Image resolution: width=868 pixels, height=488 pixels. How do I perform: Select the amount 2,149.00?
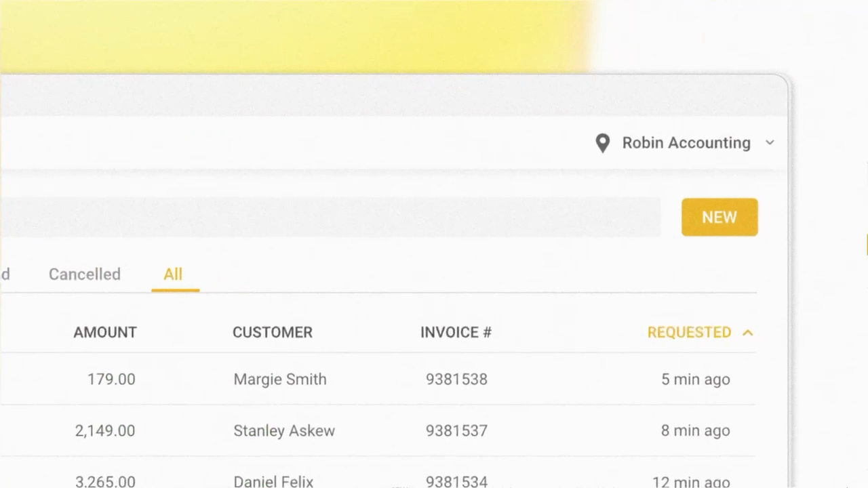105,430
